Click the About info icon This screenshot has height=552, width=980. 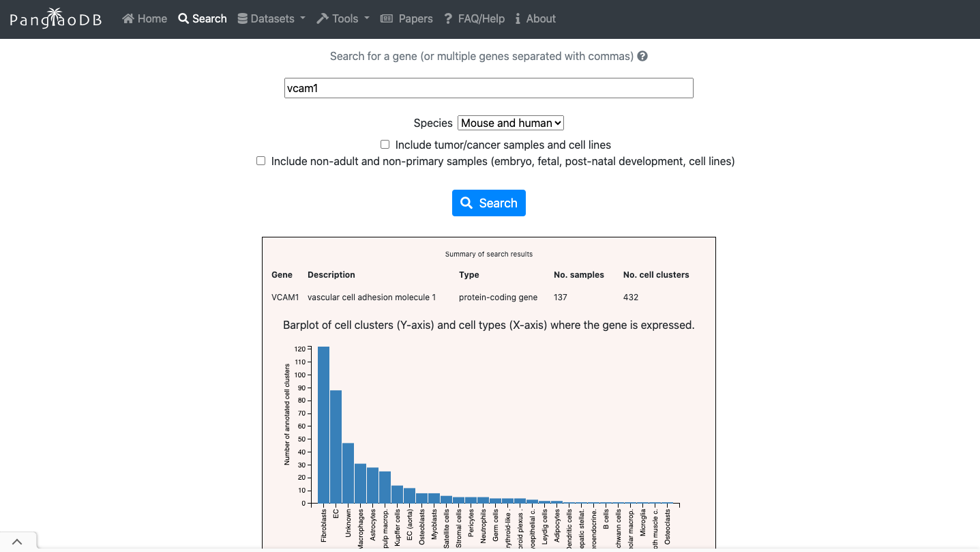518,18
